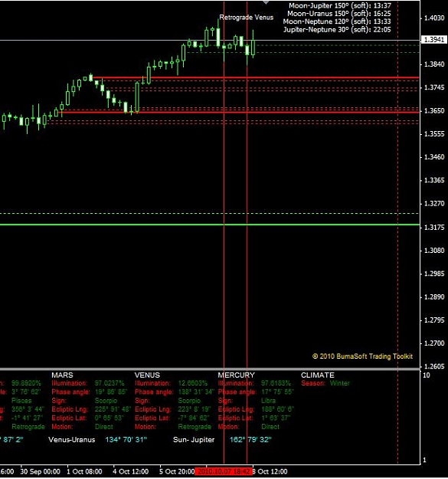Screen dimensions: 448x479
Task: Click Mars Phase angle value 19° 86' 85"
Action: point(110,392)
